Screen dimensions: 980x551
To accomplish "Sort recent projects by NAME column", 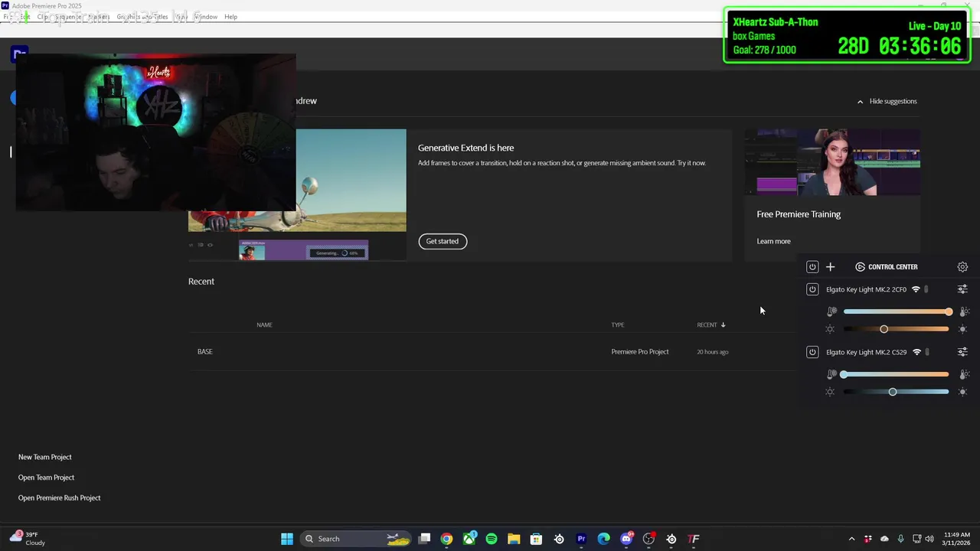I will click(x=264, y=325).
